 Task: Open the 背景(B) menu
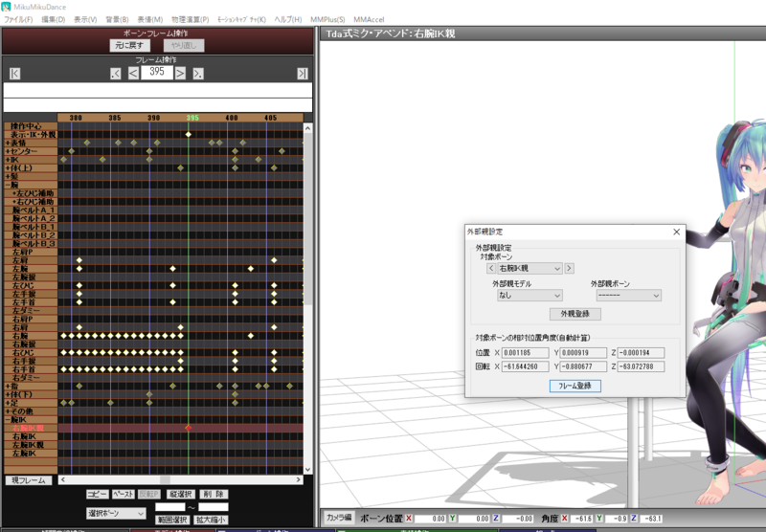[x=117, y=19]
